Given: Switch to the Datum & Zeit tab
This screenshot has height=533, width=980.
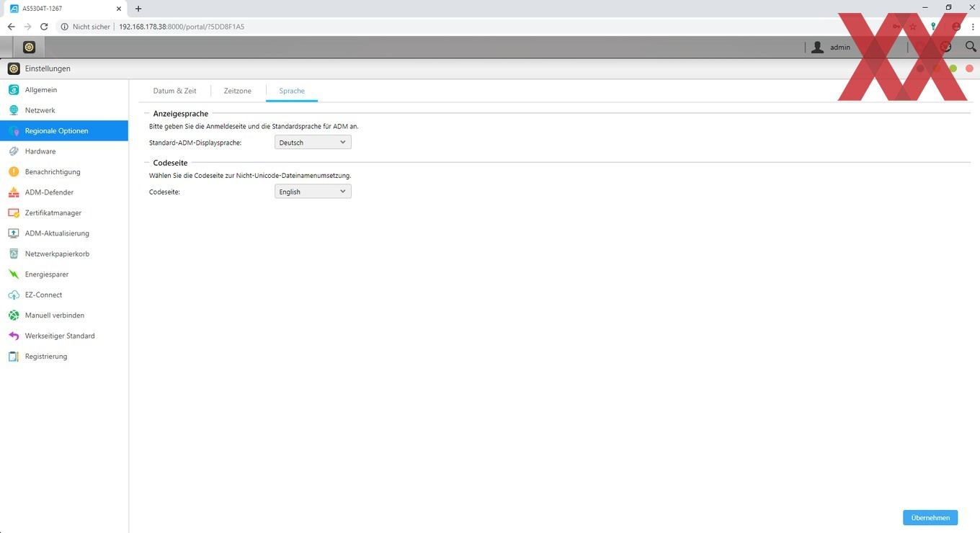Looking at the screenshot, I should [x=174, y=91].
